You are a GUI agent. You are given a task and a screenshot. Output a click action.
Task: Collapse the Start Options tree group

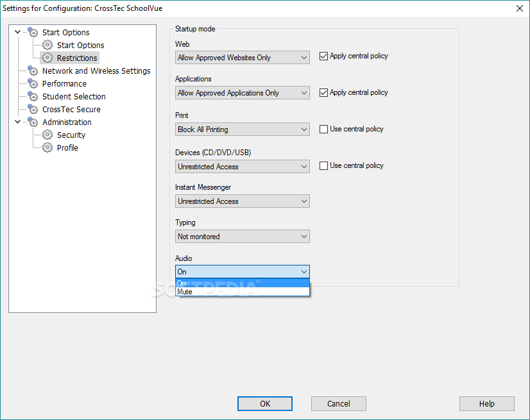18,32
